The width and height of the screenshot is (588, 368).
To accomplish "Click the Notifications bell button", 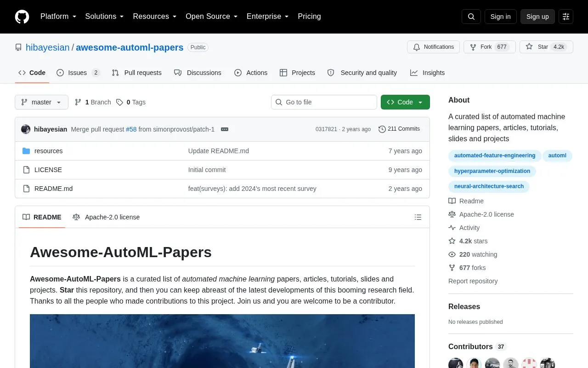I will pos(433,47).
